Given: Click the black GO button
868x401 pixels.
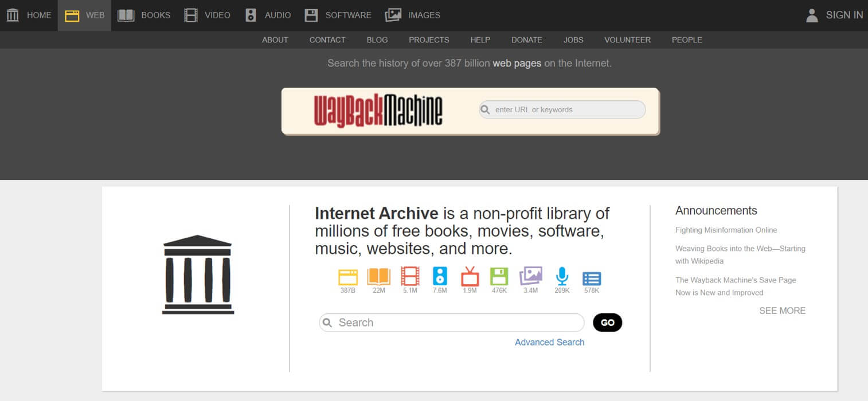Looking at the screenshot, I should (608, 323).
